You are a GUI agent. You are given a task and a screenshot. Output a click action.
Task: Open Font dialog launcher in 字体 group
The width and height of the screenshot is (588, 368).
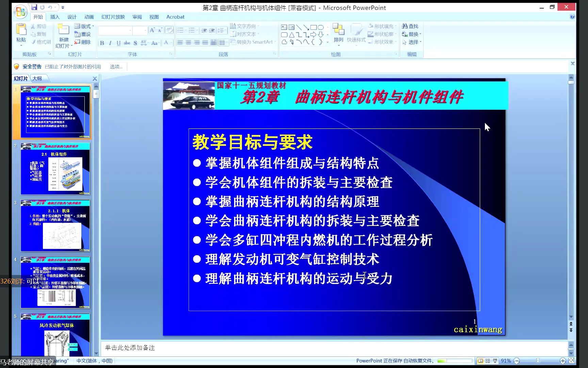(x=171, y=54)
